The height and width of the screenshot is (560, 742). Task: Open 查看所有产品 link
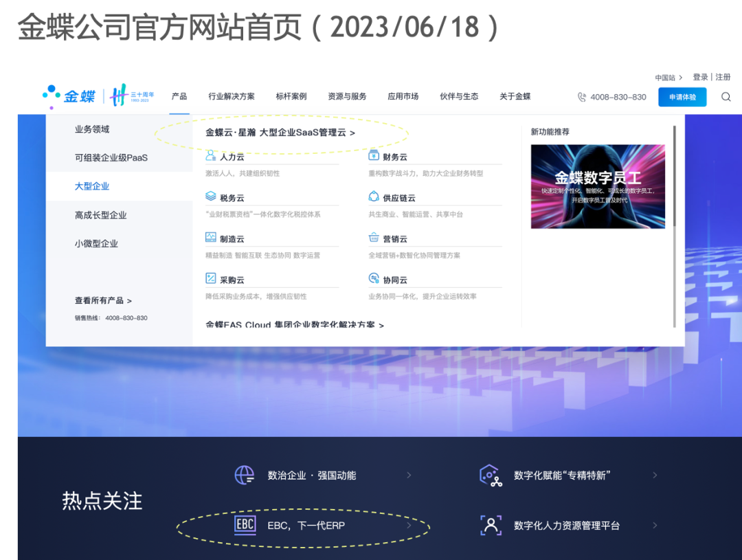click(x=103, y=300)
